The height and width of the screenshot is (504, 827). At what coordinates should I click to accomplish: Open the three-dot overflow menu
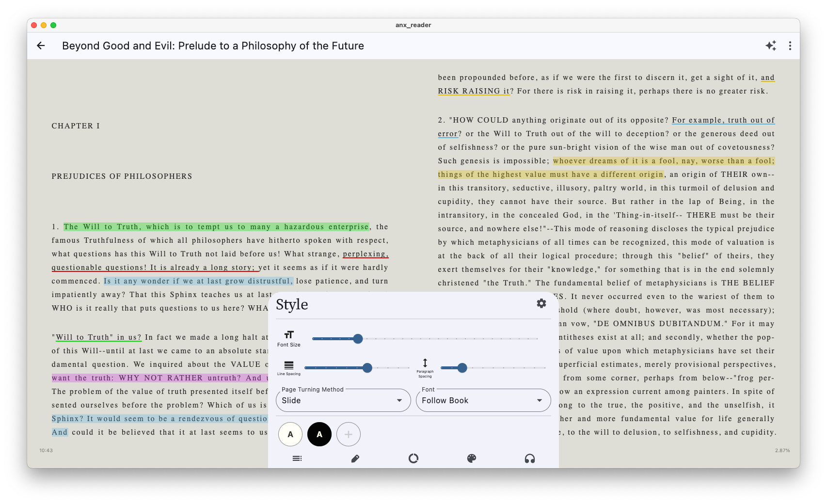(790, 46)
